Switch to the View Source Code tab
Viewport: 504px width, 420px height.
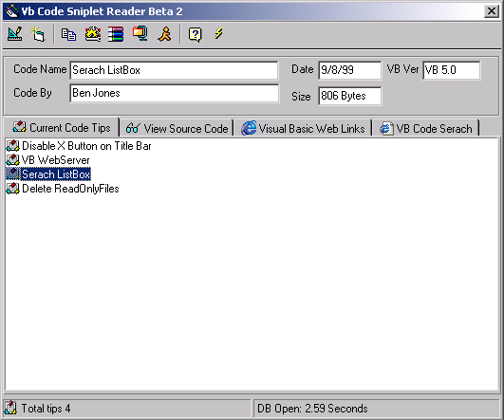tap(177, 128)
